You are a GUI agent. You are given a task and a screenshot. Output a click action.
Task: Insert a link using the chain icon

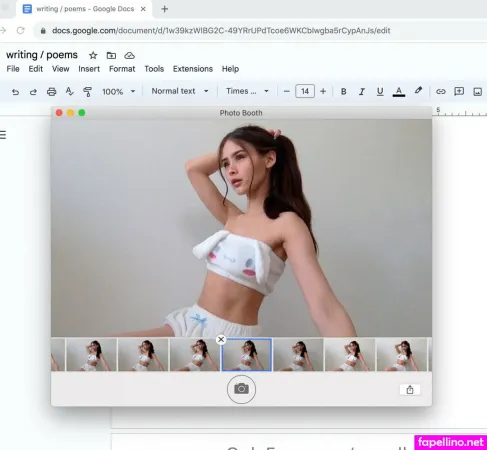point(441,91)
